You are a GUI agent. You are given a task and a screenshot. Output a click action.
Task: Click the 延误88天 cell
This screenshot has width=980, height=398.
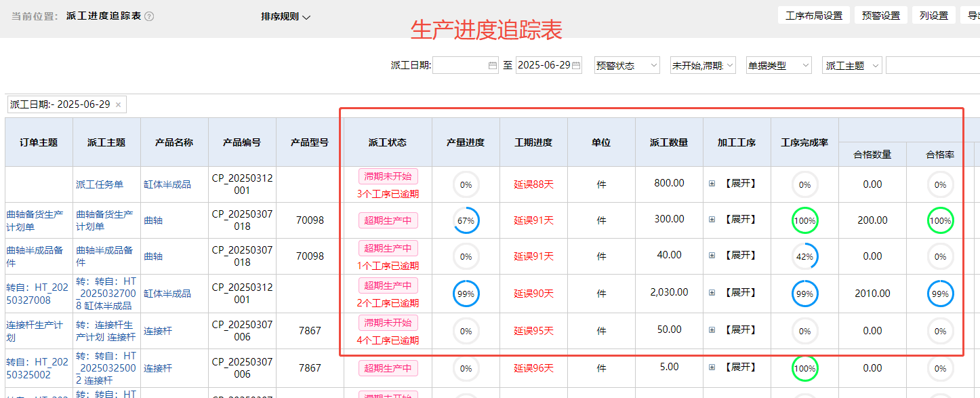pyautogui.click(x=533, y=184)
